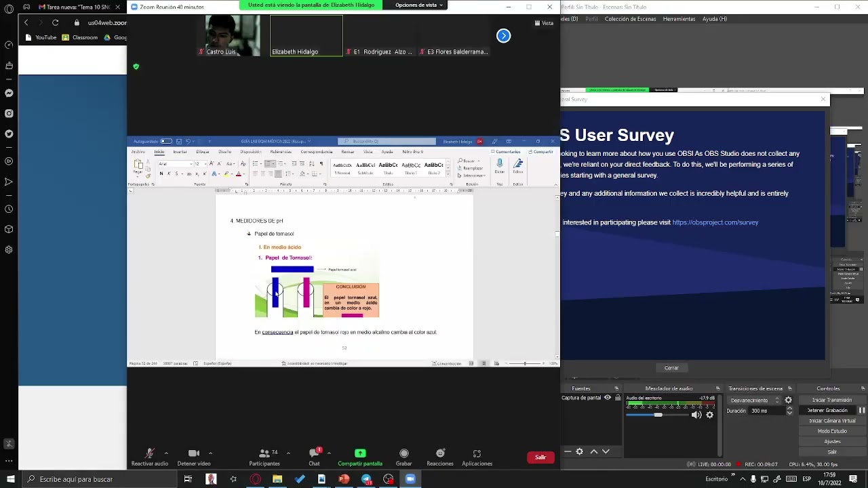
Task: Open the Herramientas menu in OBS
Action: pyautogui.click(x=679, y=19)
